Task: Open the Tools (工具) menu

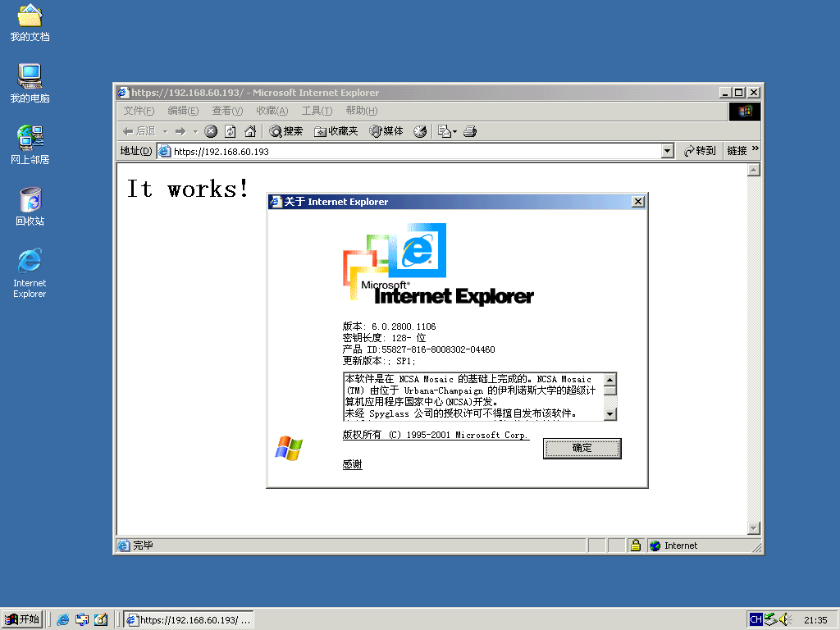Action: click(x=317, y=111)
